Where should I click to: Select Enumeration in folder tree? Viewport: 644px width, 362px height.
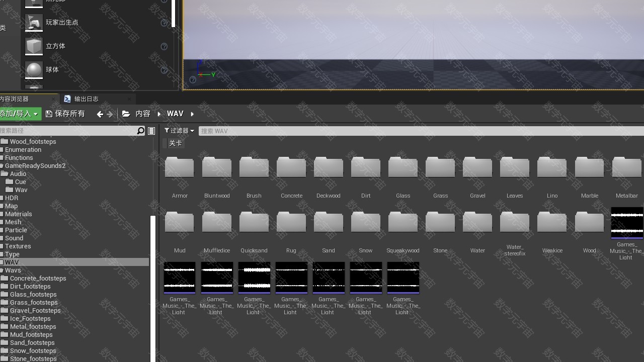pyautogui.click(x=23, y=150)
